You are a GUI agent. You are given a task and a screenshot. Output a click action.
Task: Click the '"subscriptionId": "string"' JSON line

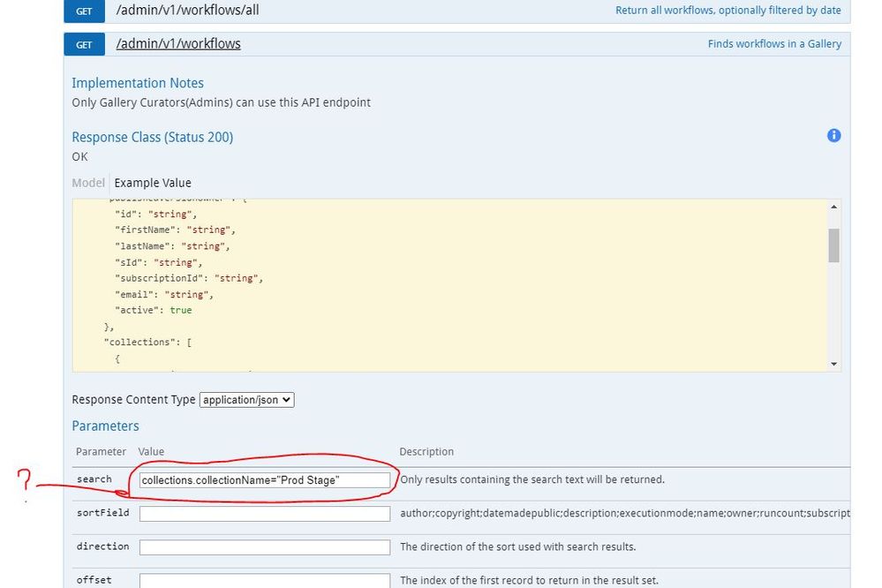[189, 278]
